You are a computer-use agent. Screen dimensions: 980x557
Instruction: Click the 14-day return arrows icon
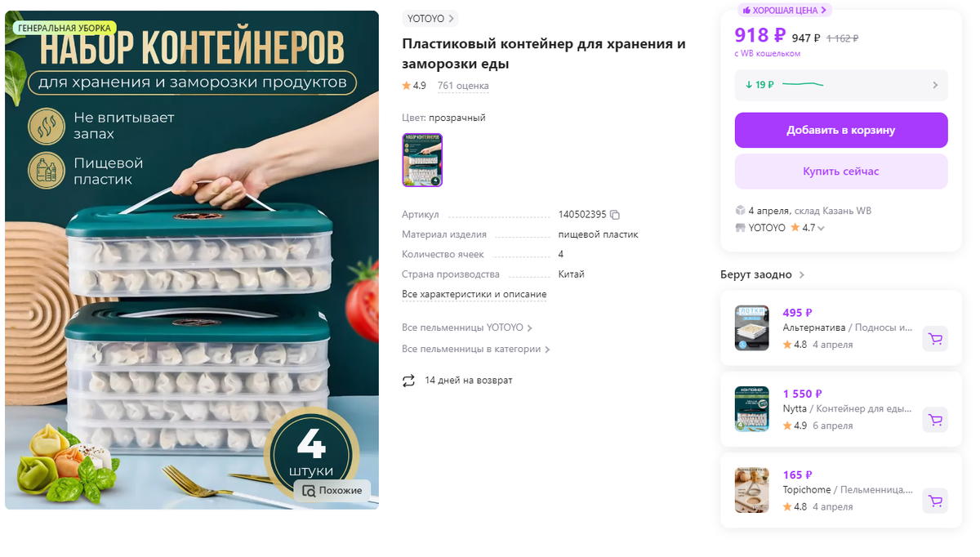coord(409,381)
